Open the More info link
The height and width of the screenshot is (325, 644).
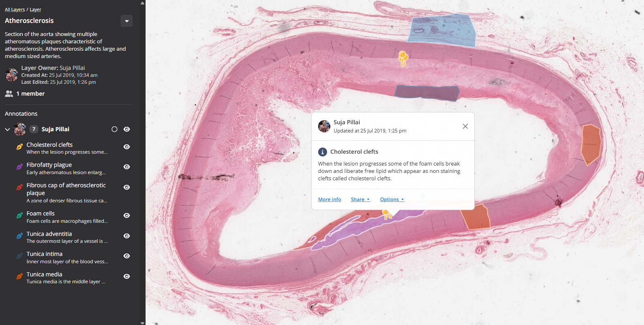(330, 199)
